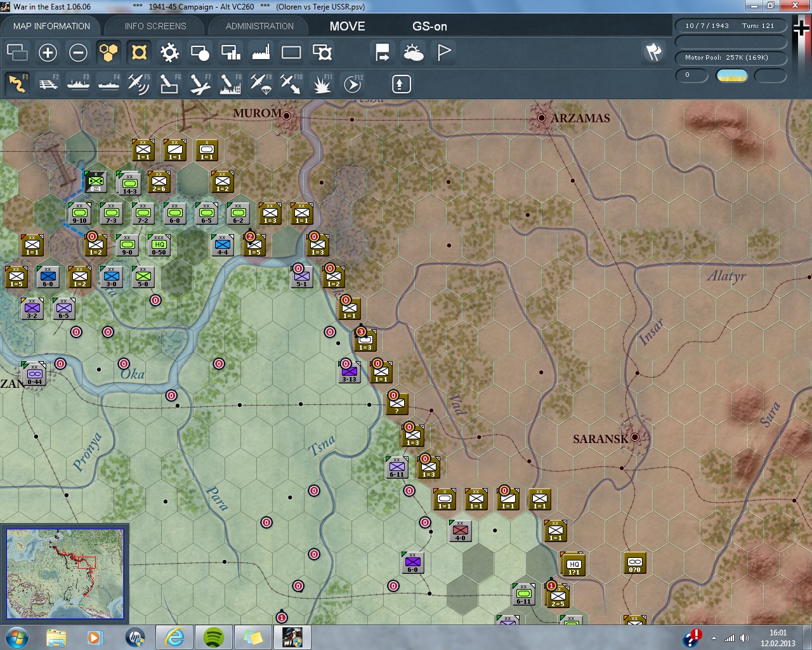This screenshot has height=650, width=812.
Task: Select the F3 ship mode icon
Action: 78,84
